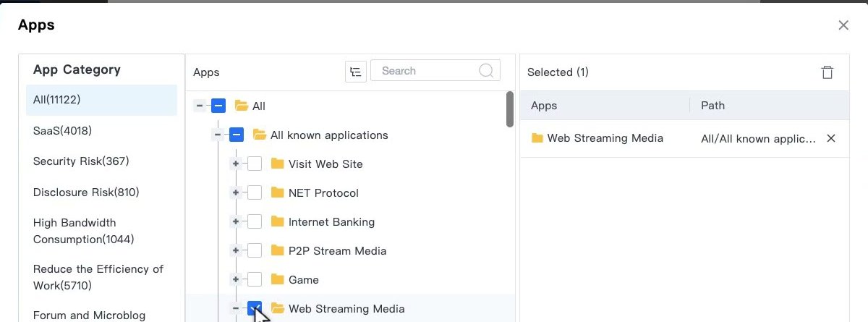868x322 pixels.
Task: Check the Game checkbox
Action: [x=255, y=279]
